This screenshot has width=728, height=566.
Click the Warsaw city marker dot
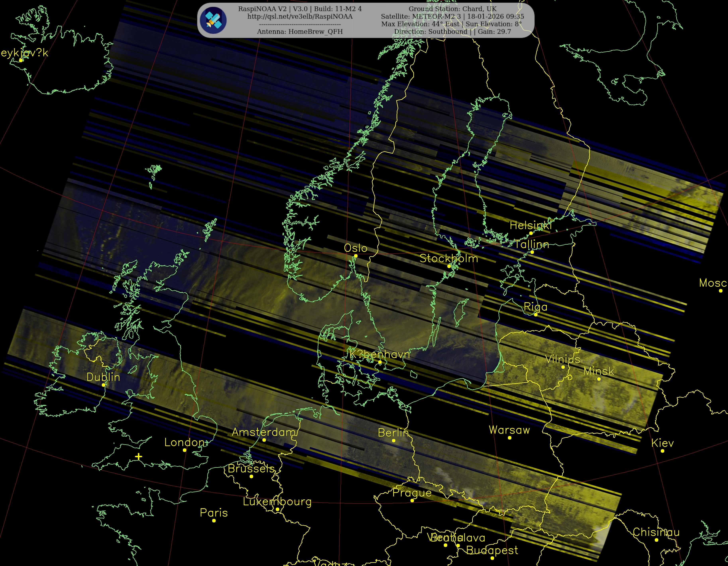[509, 438]
